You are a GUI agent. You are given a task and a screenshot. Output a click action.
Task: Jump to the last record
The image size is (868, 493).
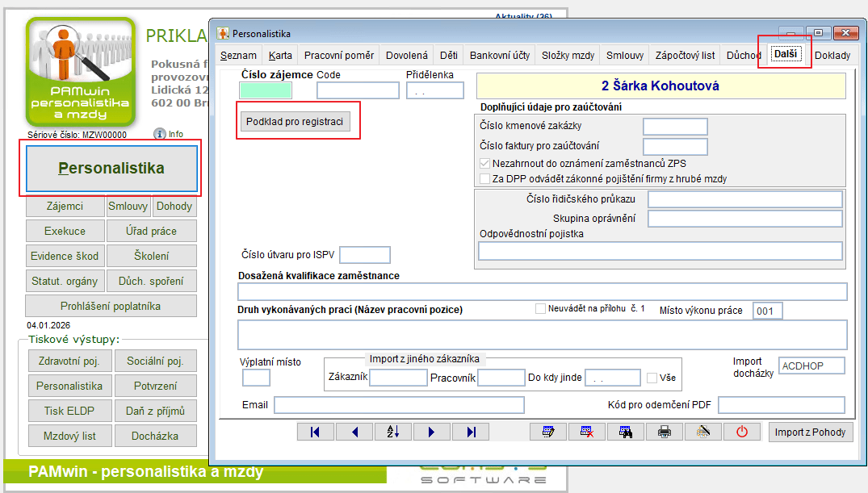pyautogui.click(x=472, y=432)
